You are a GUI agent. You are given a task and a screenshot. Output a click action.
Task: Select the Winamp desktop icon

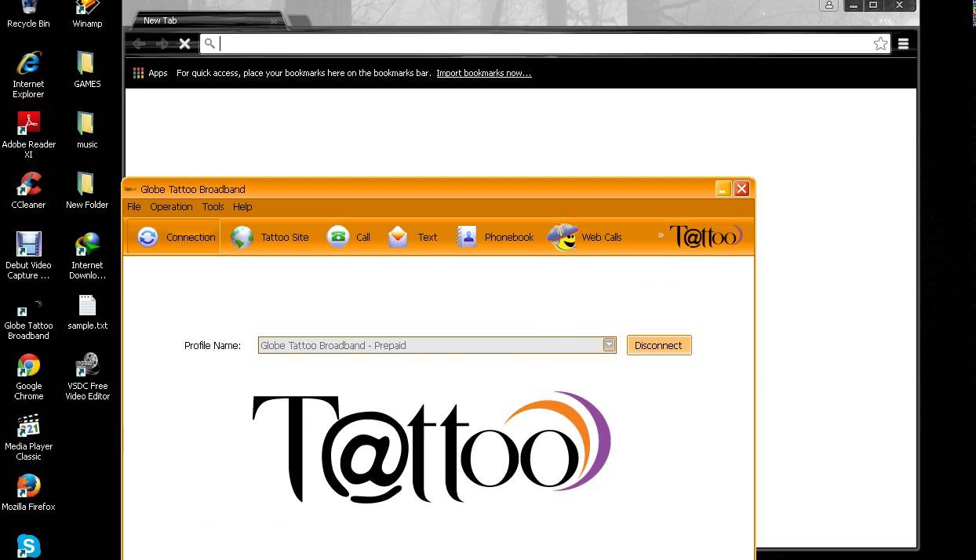87,14
